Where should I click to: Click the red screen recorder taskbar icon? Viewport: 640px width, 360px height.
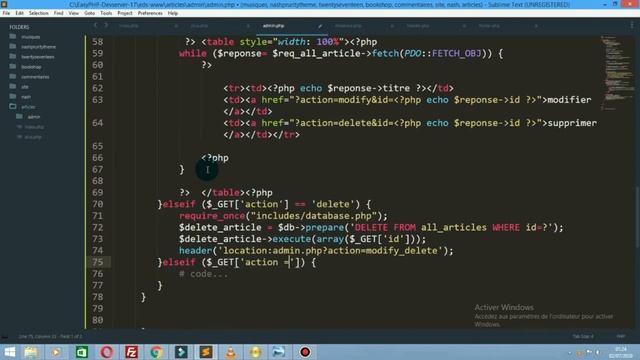tap(305, 352)
